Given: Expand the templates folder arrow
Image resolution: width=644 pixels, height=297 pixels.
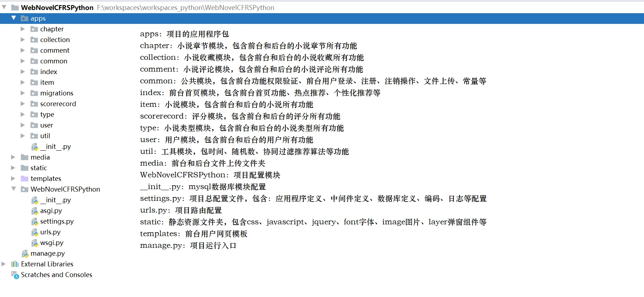Looking at the screenshot, I should [x=13, y=178].
